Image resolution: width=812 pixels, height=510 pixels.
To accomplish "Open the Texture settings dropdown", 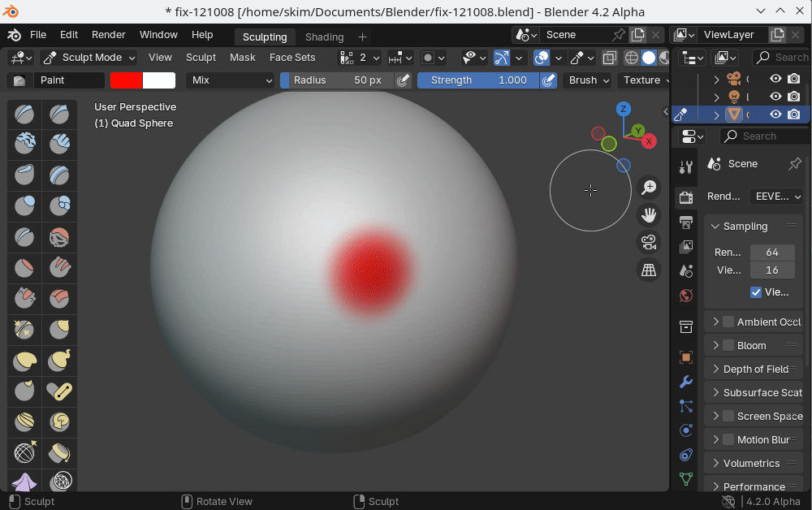I will [x=646, y=80].
